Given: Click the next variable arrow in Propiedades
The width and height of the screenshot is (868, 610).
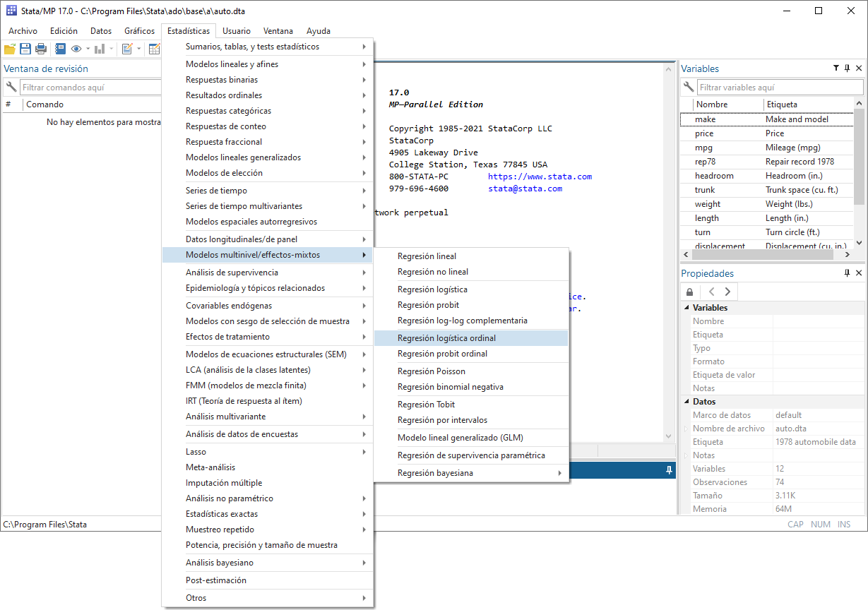Looking at the screenshot, I should coord(727,292).
